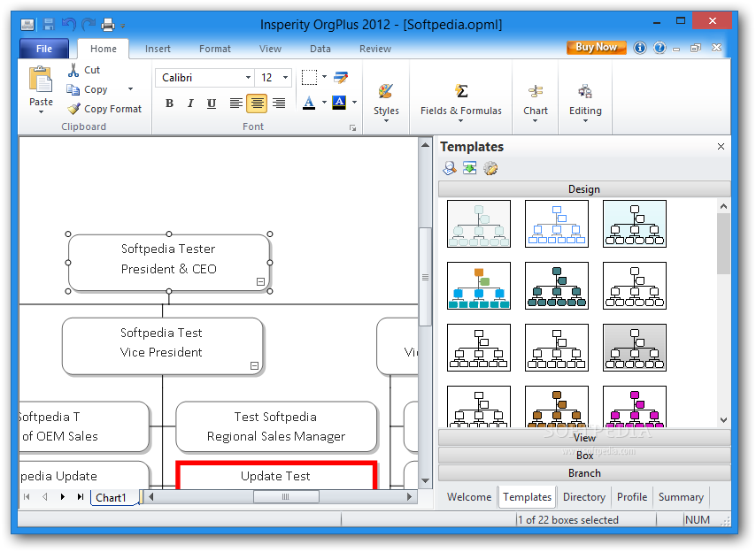Image resolution: width=756 pixels, height=552 pixels.
Task: Click the Design section header
Action: [584, 189]
